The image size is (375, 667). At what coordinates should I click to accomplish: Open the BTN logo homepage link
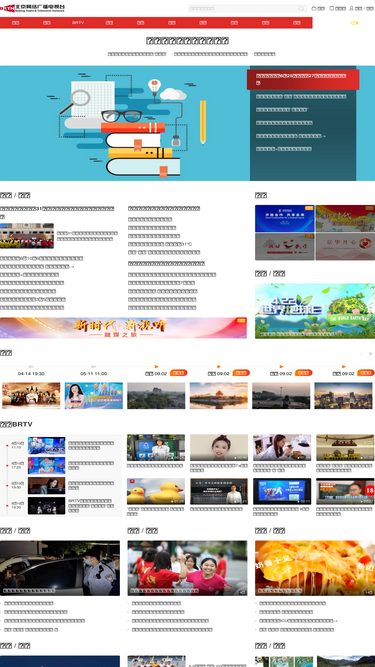33,8
